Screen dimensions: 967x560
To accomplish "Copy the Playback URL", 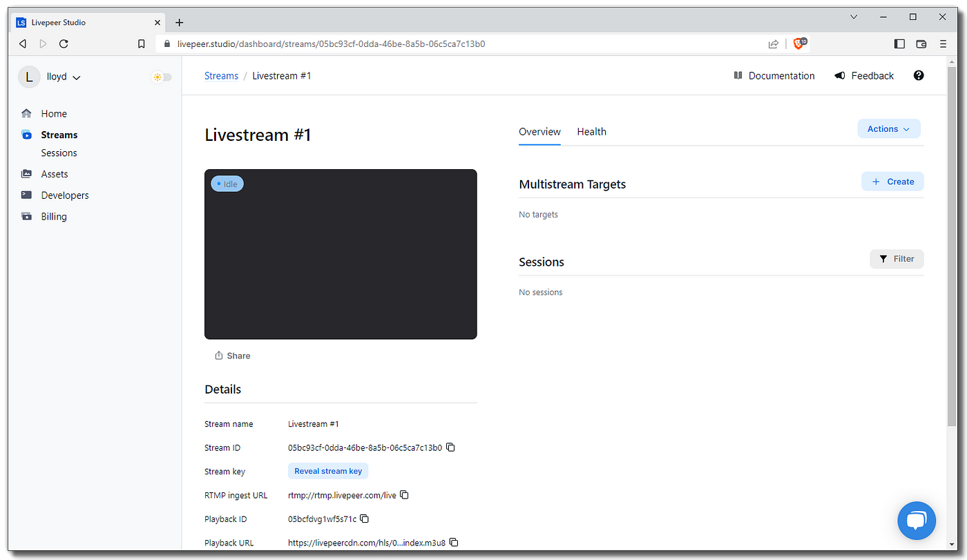I will tap(454, 543).
